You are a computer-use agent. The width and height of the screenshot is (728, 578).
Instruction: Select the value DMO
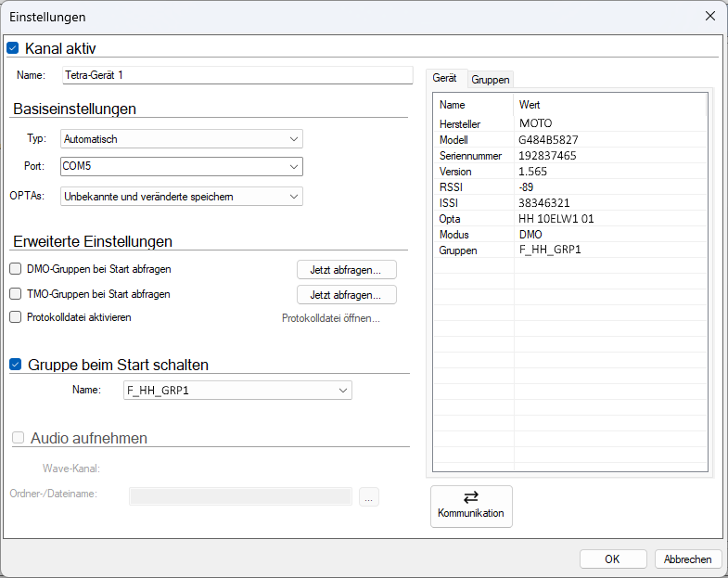click(x=530, y=235)
